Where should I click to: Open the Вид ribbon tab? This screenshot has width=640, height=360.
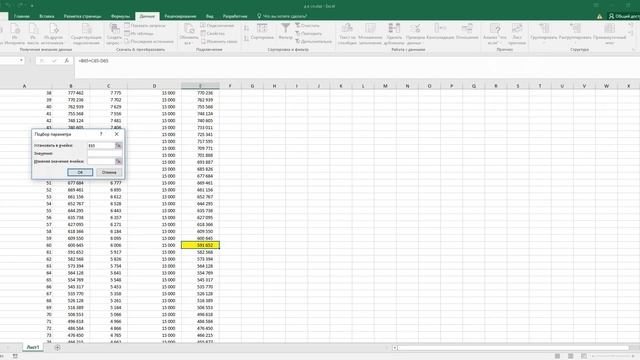pos(209,16)
